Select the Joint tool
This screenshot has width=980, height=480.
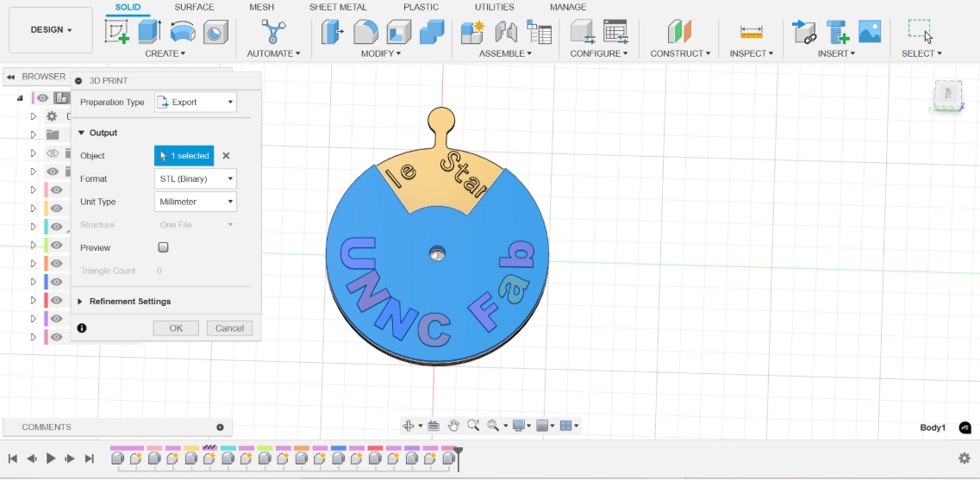pyautogui.click(x=506, y=31)
